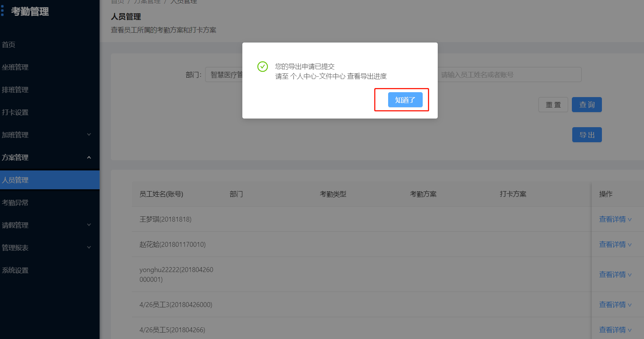Focus the 请输入员工姓名或者账号 search field
The width and height of the screenshot is (644, 339).
pyautogui.click(x=509, y=74)
